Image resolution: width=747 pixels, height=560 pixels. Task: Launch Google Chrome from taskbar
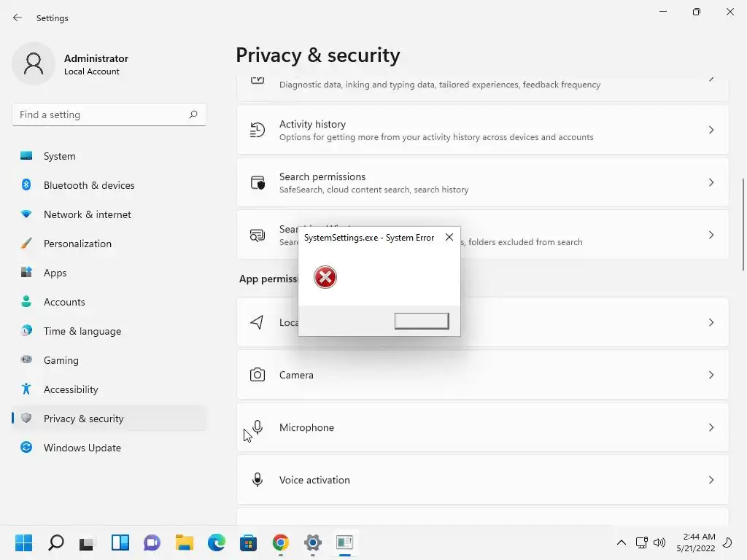pos(281,542)
